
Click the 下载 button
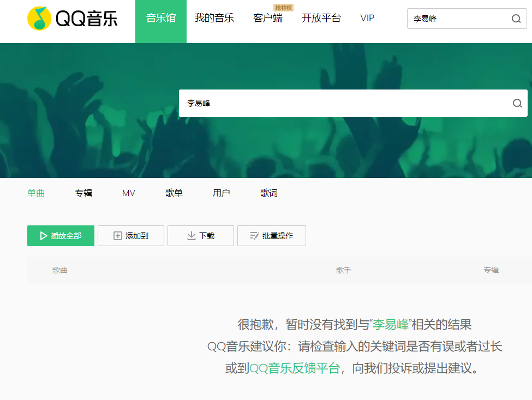coord(201,236)
